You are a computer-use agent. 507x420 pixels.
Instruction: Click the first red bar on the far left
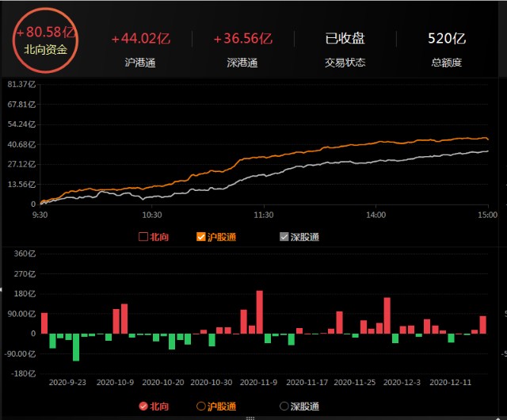coord(44,323)
